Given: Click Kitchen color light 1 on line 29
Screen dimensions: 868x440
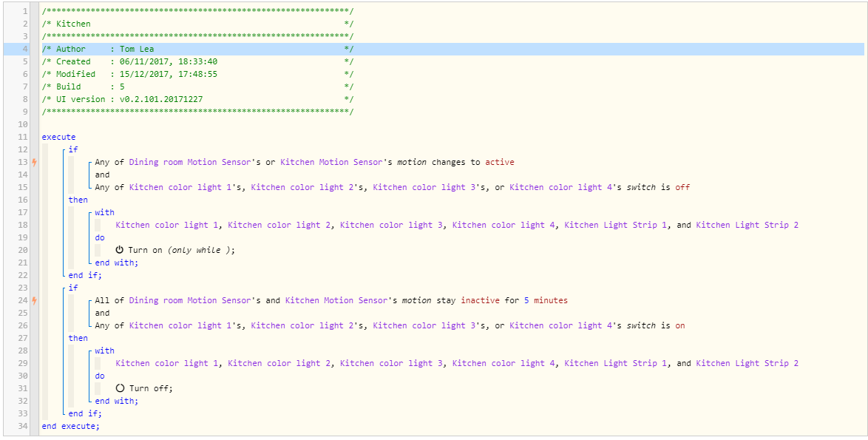Looking at the screenshot, I should [167, 363].
